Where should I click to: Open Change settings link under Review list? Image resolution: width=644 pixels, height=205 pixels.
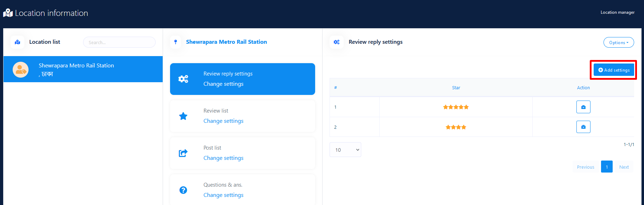223,121
